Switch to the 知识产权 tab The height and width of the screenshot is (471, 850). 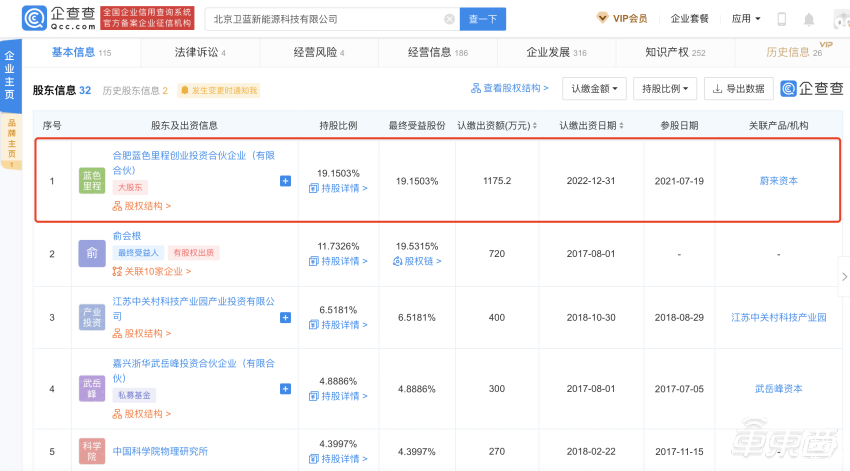point(675,53)
